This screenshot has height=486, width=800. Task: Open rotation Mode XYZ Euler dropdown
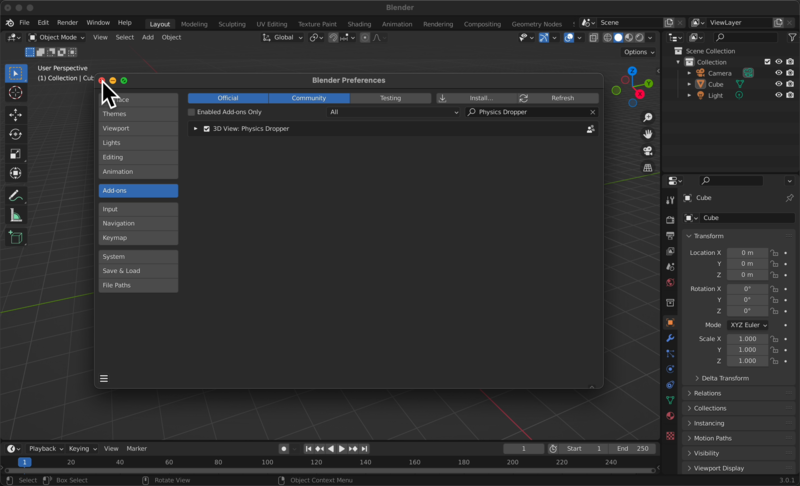(x=748, y=325)
